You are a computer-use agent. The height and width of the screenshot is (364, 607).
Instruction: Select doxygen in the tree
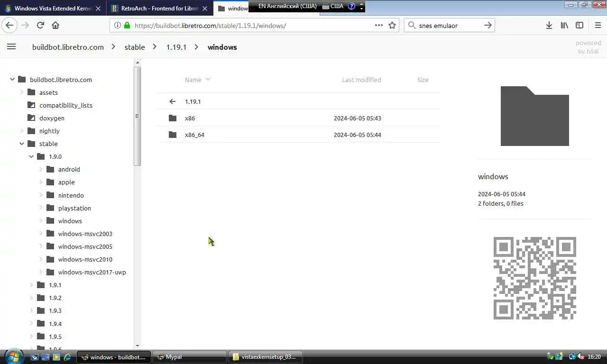(52, 118)
